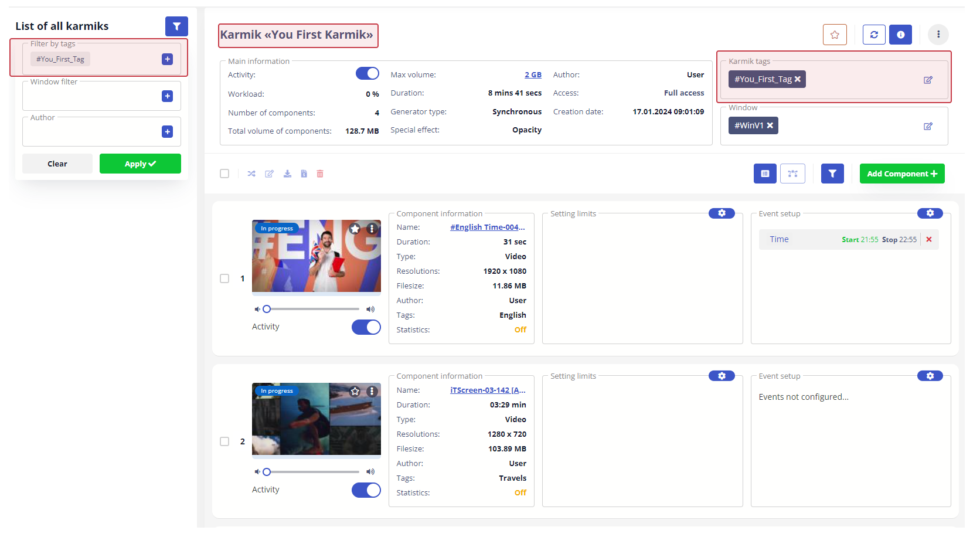Click the refresh karmik icon
This screenshot has height=537, width=980.
point(874,35)
